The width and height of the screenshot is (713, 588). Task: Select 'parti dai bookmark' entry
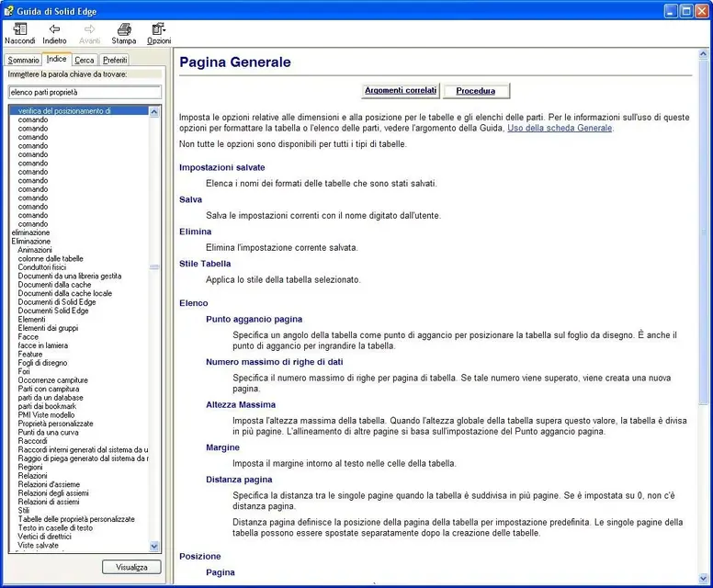[47, 406]
